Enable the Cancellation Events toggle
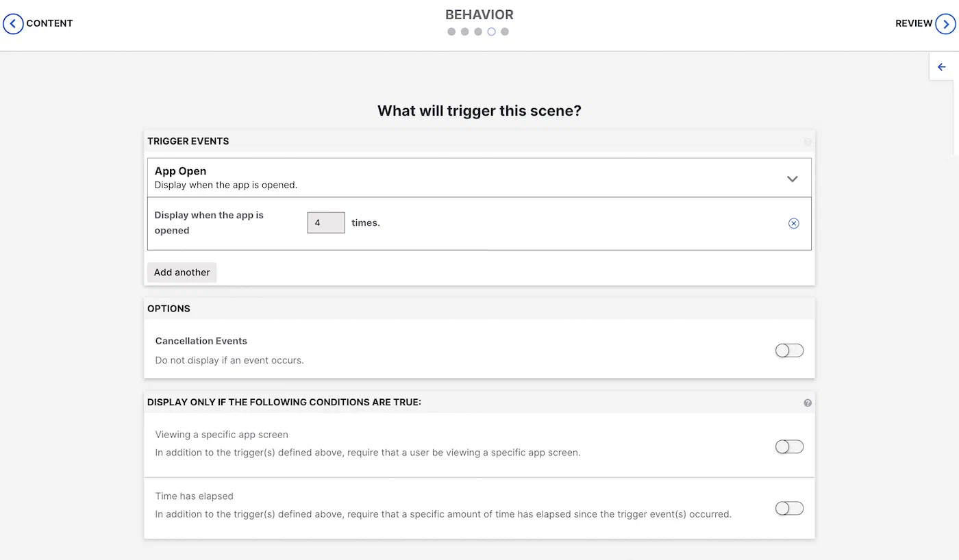This screenshot has width=959, height=560. (x=789, y=351)
